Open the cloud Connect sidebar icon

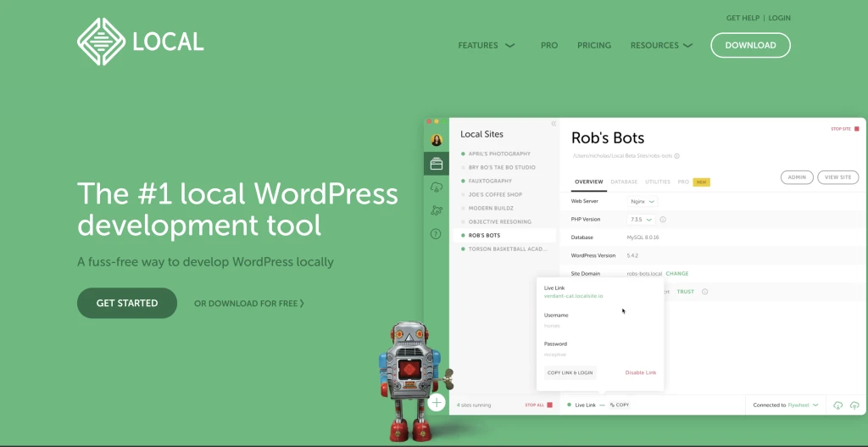pyautogui.click(x=437, y=187)
